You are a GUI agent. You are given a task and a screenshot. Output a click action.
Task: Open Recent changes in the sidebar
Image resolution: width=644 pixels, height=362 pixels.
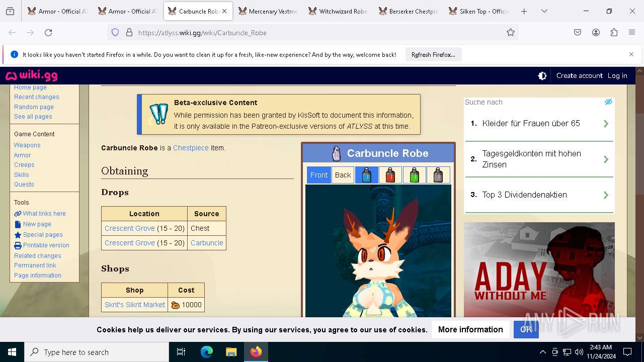36,97
